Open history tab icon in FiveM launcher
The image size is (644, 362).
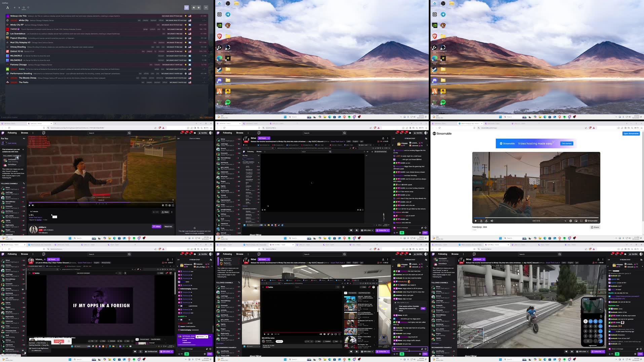point(24,7)
